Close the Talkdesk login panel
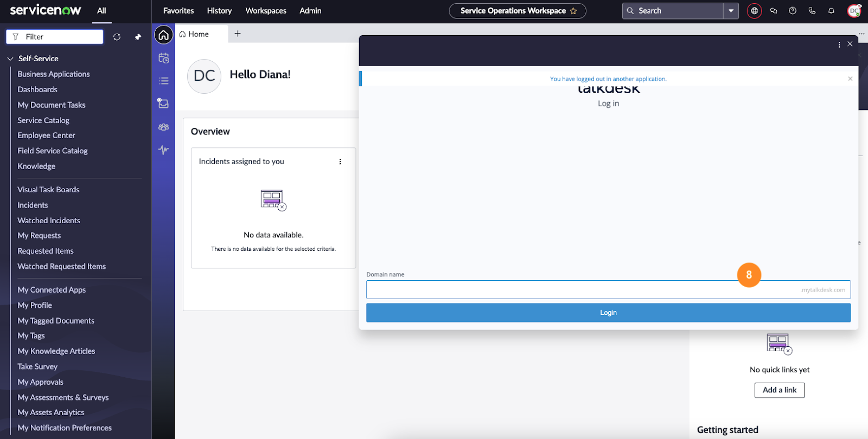 850,44
